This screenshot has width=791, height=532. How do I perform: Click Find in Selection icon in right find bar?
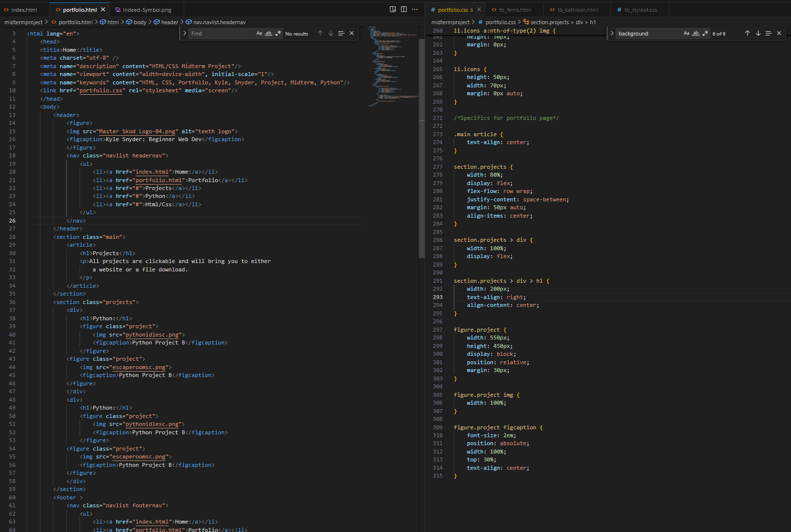768,34
